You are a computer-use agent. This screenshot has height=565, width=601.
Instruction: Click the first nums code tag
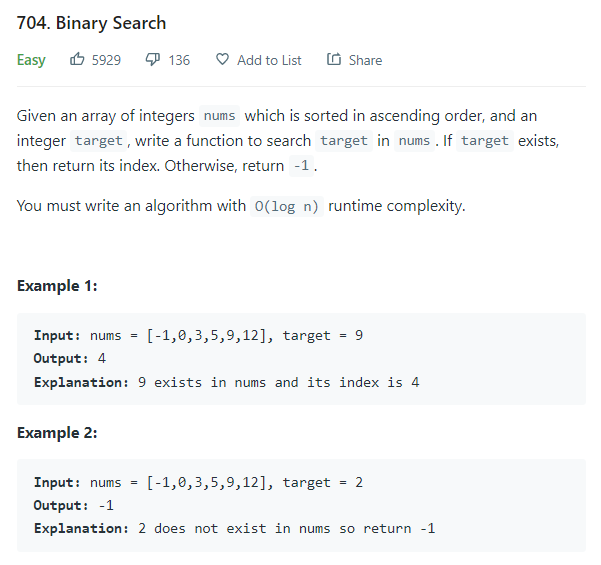pos(220,116)
